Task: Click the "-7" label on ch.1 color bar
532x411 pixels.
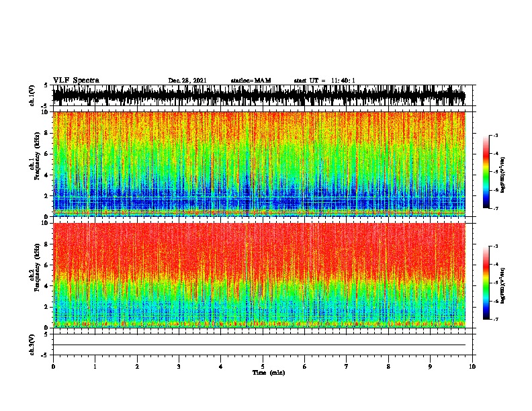Action: pyautogui.click(x=496, y=208)
